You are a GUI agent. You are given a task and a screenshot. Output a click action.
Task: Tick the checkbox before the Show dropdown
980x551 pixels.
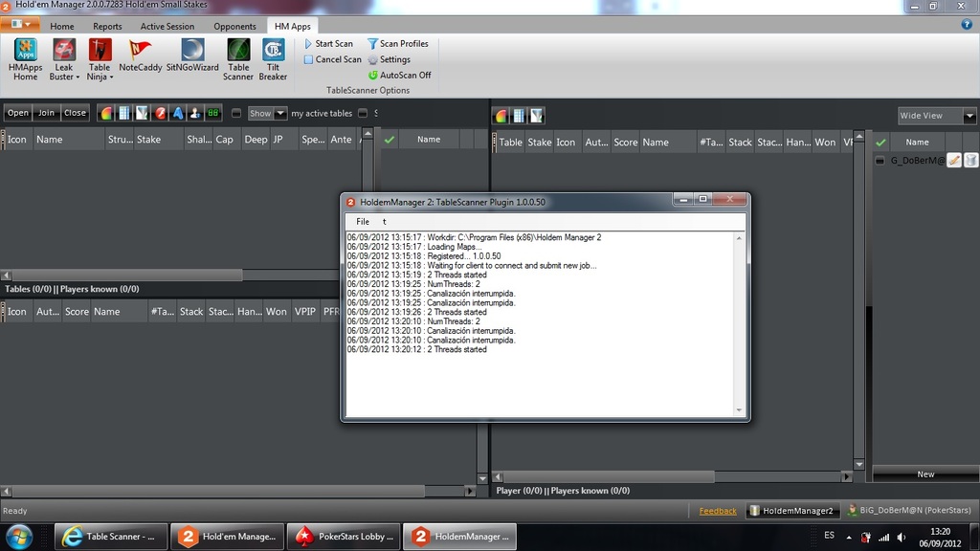236,113
